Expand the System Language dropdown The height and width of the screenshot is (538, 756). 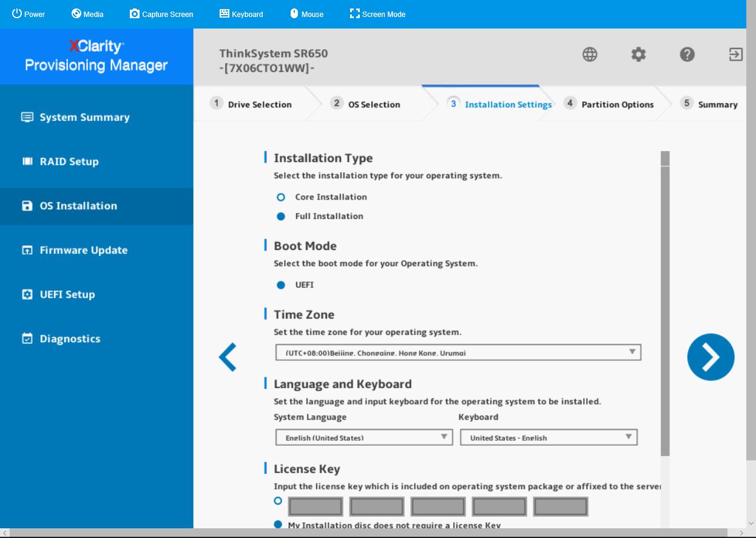[x=364, y=437]
